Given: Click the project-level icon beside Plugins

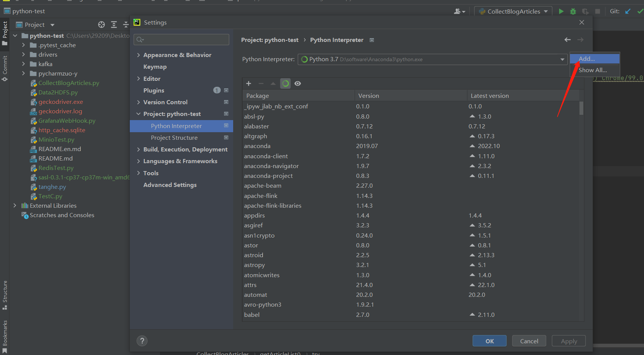Looking at the screenshot, I should tap(226, 90).
